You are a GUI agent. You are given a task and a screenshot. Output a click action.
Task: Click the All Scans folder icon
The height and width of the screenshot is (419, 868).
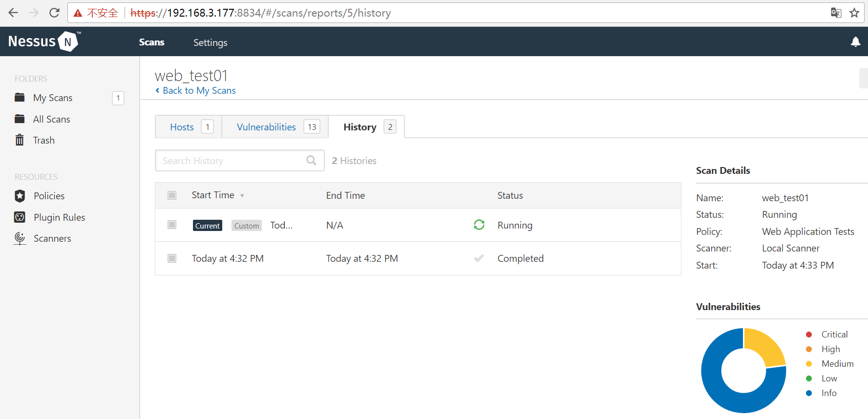(x=20, y=119)
